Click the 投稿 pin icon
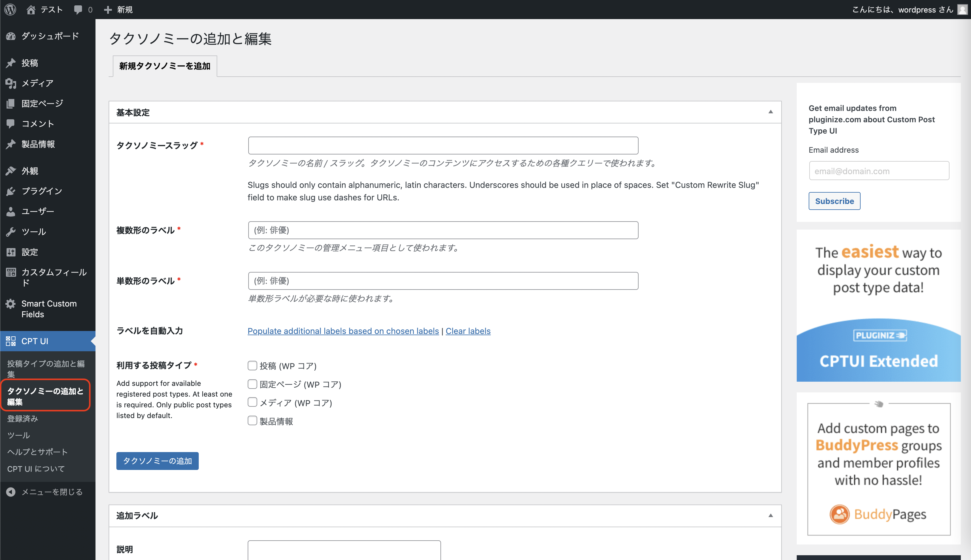 [x=11, y=63]
